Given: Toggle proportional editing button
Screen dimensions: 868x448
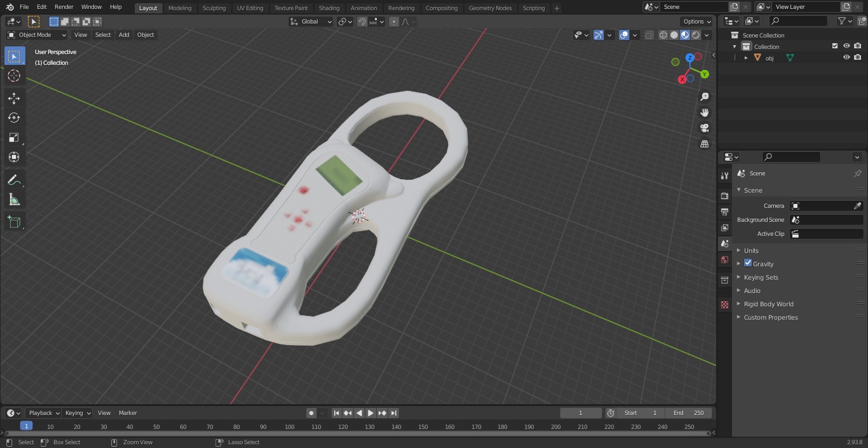Looking at the screenshot, I should (x=394, y=22).
